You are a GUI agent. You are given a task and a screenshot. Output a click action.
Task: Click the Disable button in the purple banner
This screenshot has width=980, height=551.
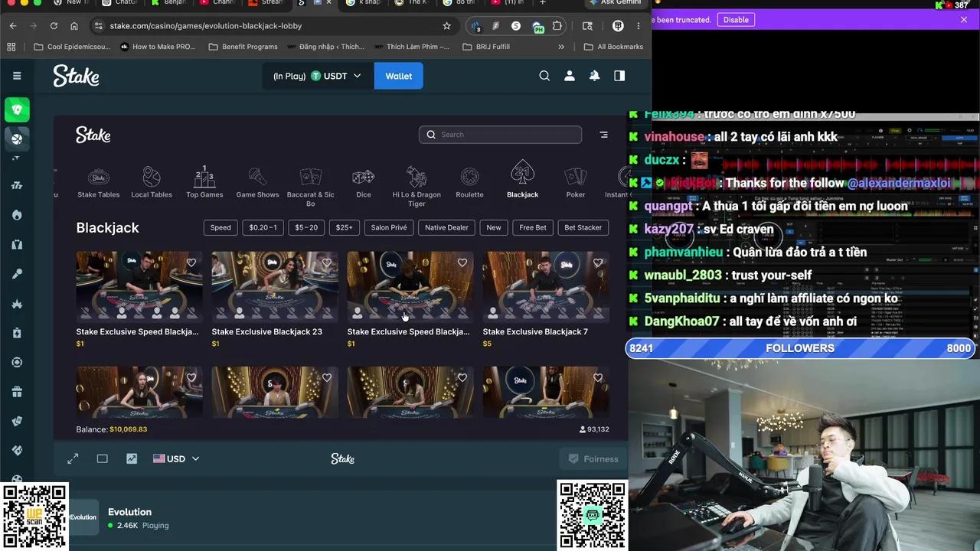736,20
